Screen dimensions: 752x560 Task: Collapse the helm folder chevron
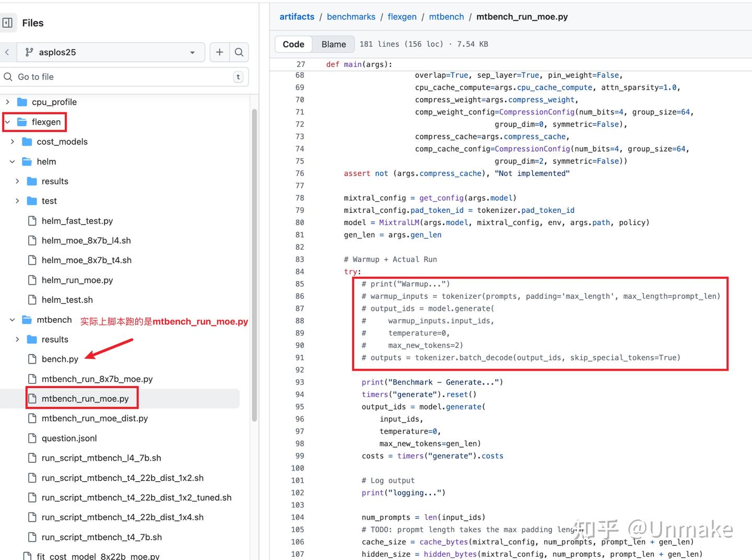(13, 161)
